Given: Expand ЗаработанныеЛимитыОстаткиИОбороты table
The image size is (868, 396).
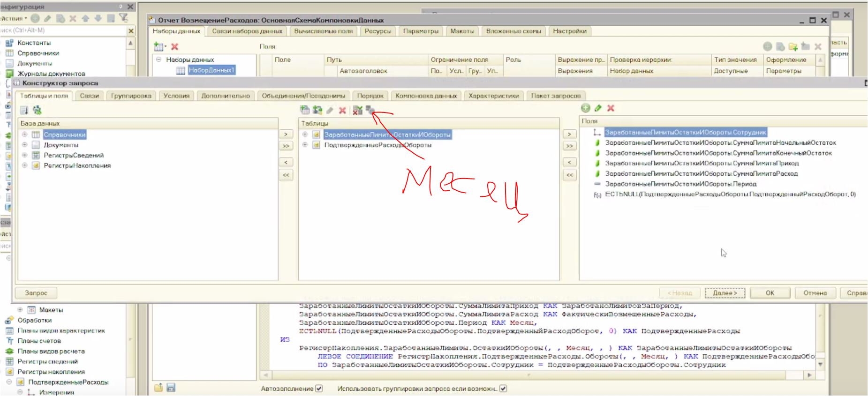Looking at the screenshot, I should tap(305, 134).
